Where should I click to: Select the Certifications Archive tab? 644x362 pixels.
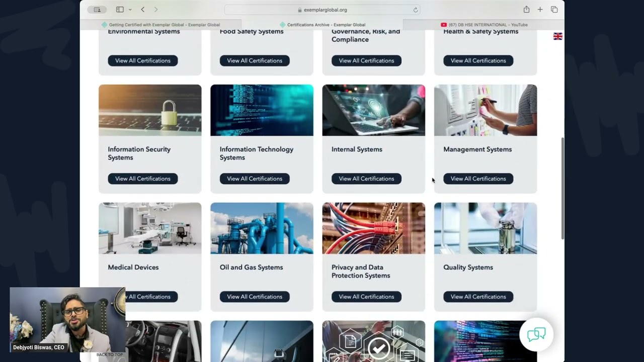(x=322, y=25)
